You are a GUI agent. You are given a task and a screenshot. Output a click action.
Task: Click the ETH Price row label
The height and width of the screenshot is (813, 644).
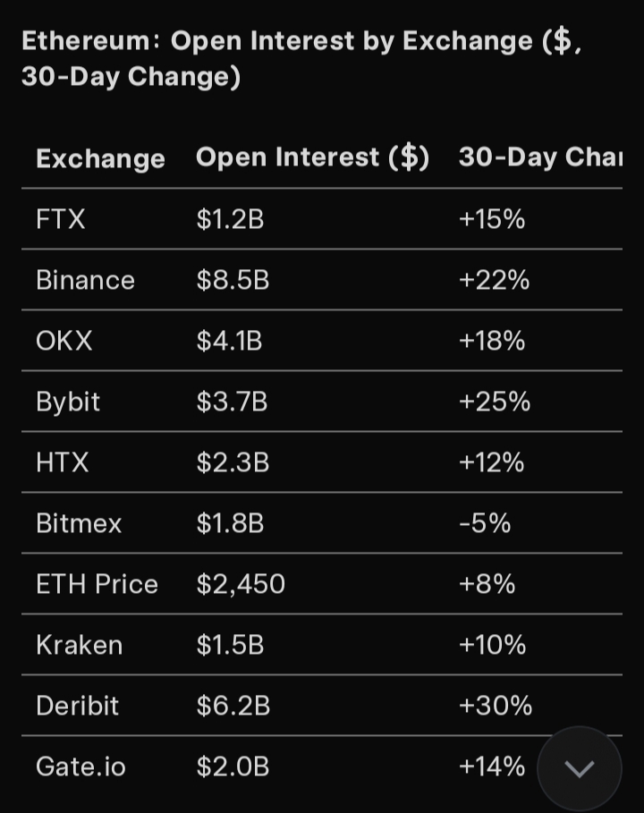97,584
